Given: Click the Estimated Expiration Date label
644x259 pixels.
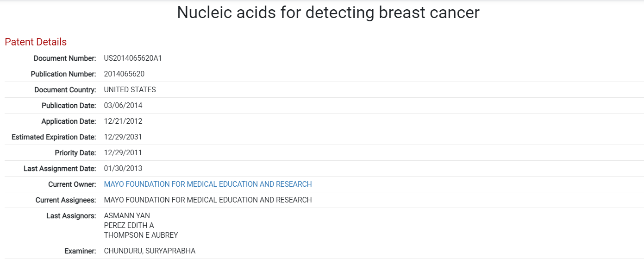Looking at the screenshot, I should (54, 137).
